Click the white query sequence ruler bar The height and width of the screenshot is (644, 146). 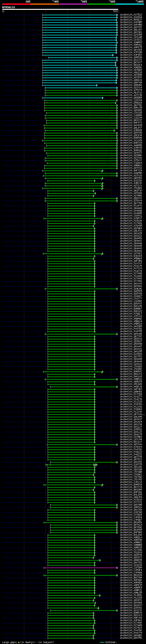coord(60,9)
